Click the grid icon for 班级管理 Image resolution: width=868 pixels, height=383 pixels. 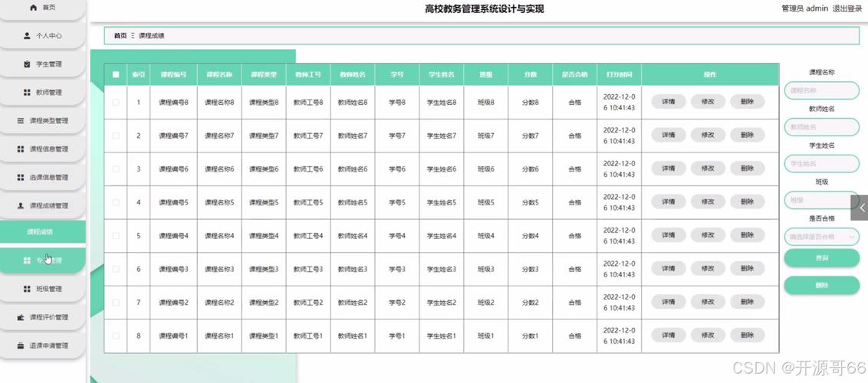click(x=27, y=289)
